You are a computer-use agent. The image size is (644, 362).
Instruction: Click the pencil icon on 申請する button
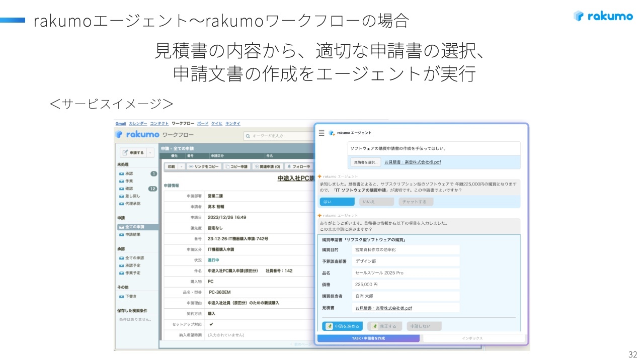[126, 152]
